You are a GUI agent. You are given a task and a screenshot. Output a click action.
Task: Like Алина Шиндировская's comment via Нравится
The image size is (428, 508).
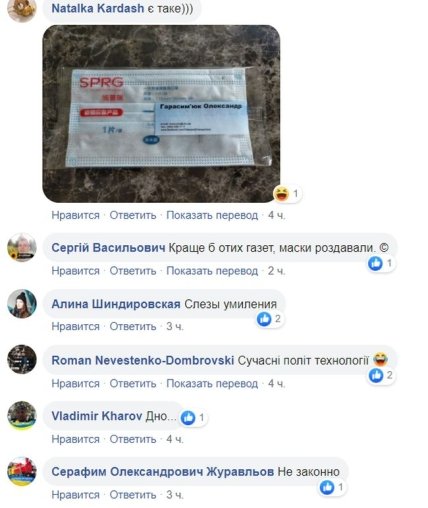pos(75,326)
